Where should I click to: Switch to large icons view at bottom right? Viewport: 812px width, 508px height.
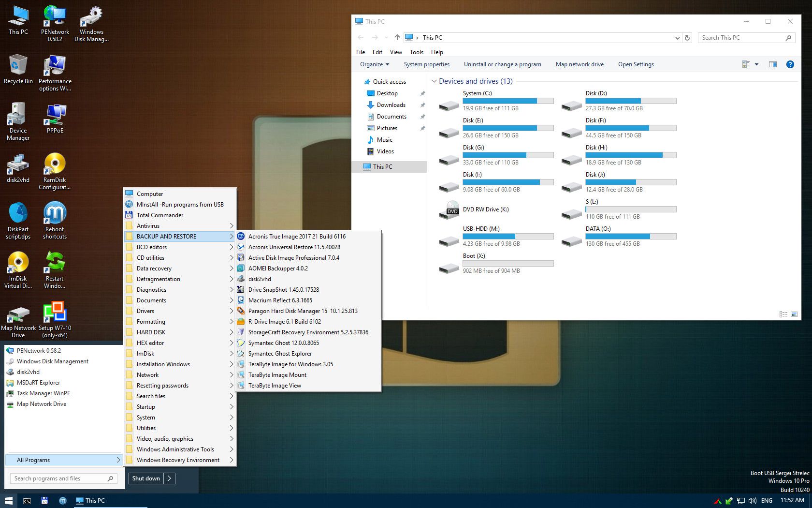[794, 314]
